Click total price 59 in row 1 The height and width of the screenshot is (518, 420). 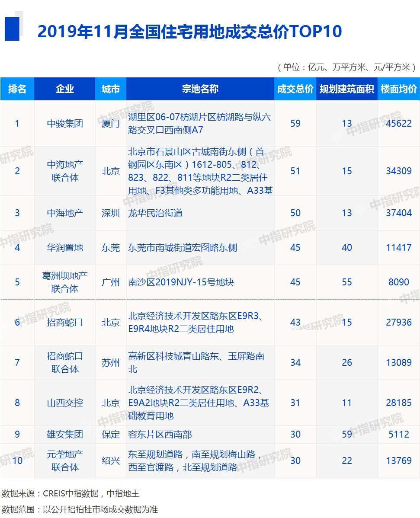295,124
